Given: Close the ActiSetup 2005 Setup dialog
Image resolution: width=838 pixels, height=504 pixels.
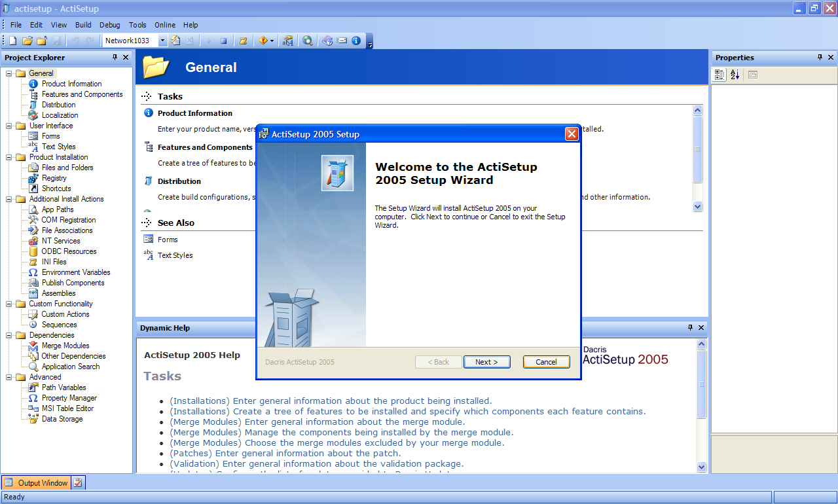Looking at the screenshot, I should coord(572,134).
